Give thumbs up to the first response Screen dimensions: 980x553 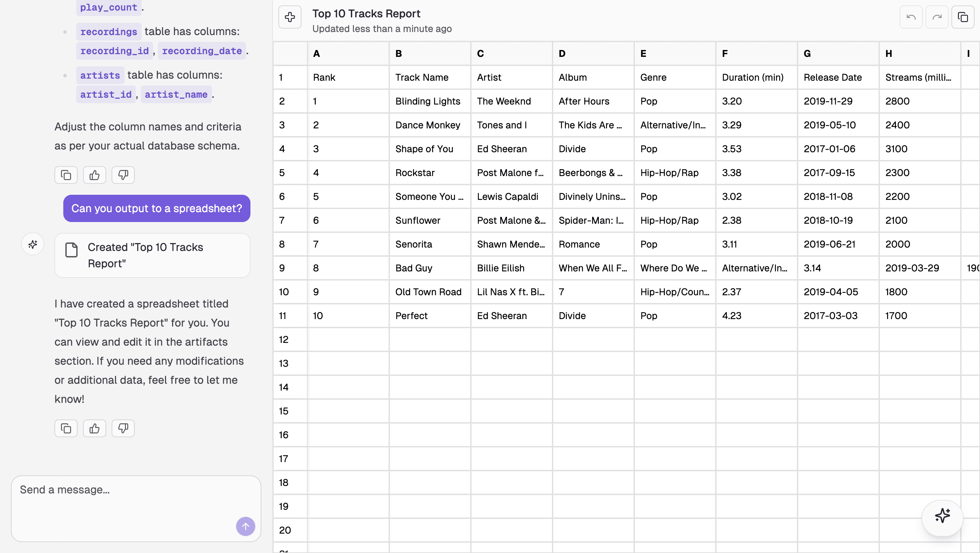[x=94, y=175]
